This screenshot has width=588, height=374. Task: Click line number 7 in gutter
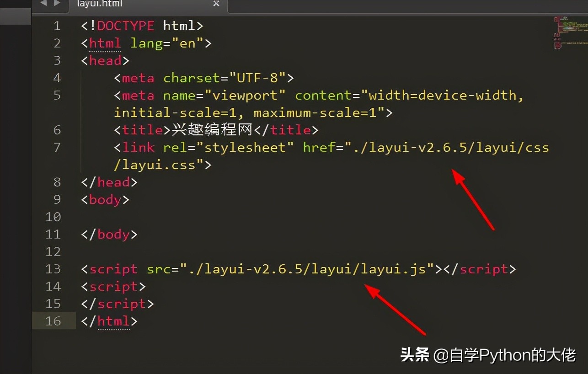pos(57,147)
